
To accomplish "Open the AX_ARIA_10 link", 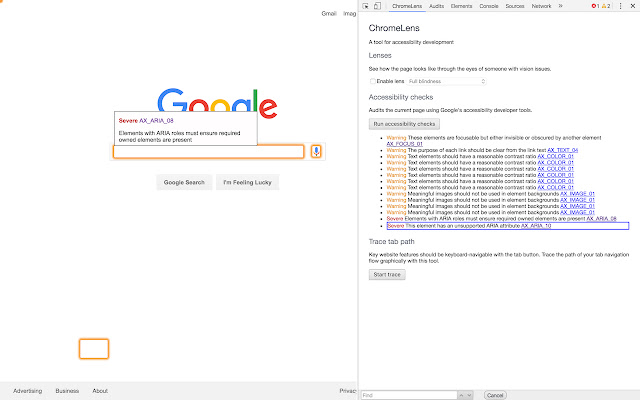I will (536, 226).
